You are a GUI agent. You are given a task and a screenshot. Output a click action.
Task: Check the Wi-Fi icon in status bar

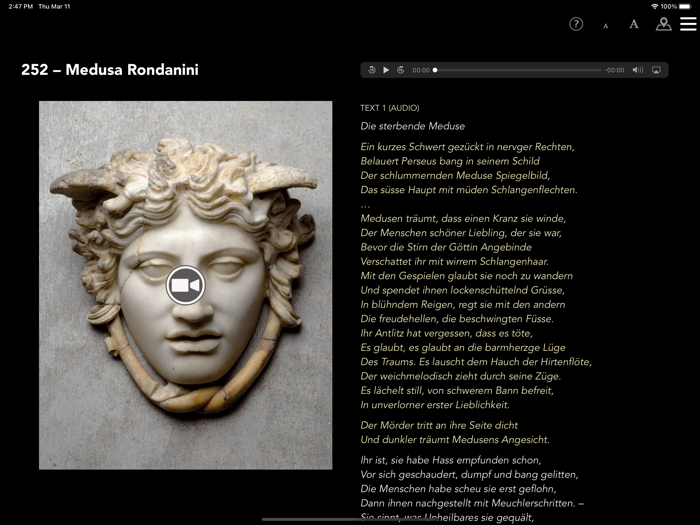tap(654, 6)
